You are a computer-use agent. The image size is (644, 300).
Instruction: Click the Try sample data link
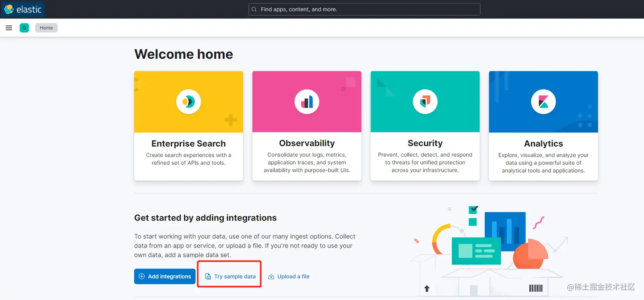click(x=230, y=277)
